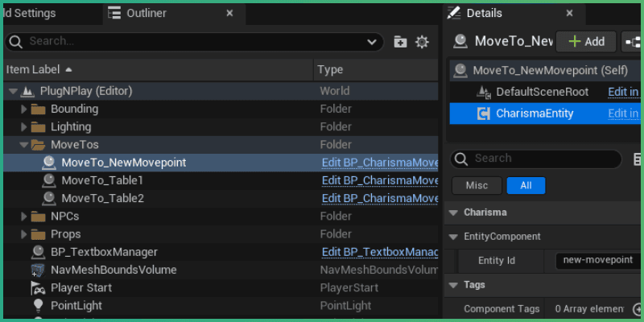Sort by the Item Label column header
Viewport: 644px width, 322px height.
click(x=159, y=70)
